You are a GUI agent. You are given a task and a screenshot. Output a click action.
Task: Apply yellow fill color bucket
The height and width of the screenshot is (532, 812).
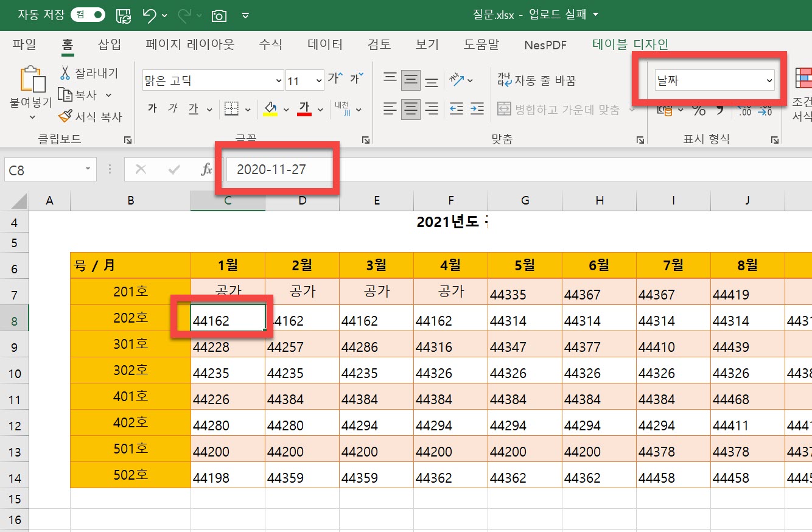271,109
